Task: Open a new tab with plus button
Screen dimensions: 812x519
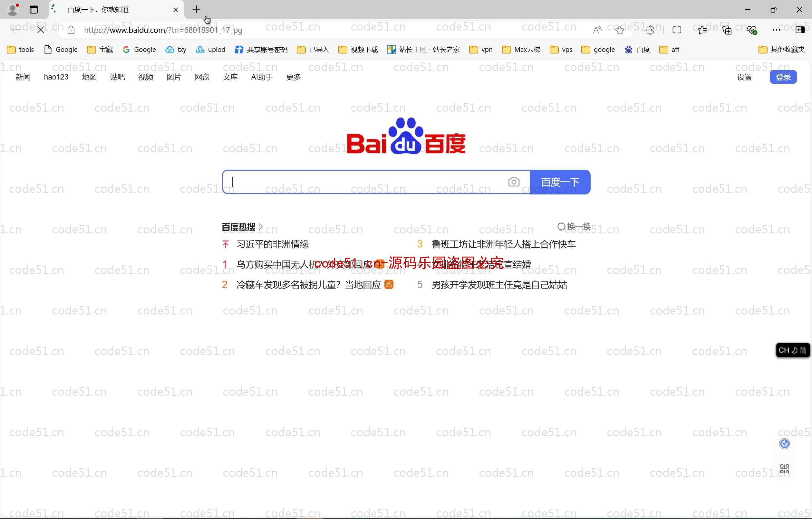Action: point(196,9)
